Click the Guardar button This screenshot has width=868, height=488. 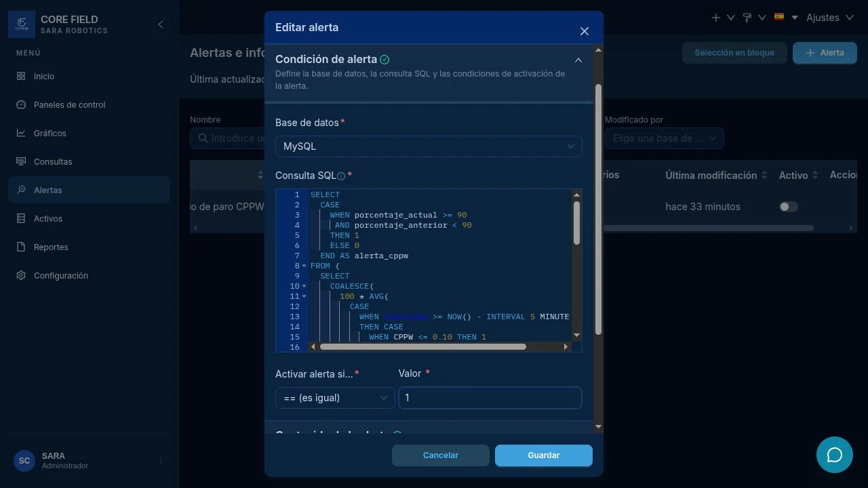coord(544,455)
